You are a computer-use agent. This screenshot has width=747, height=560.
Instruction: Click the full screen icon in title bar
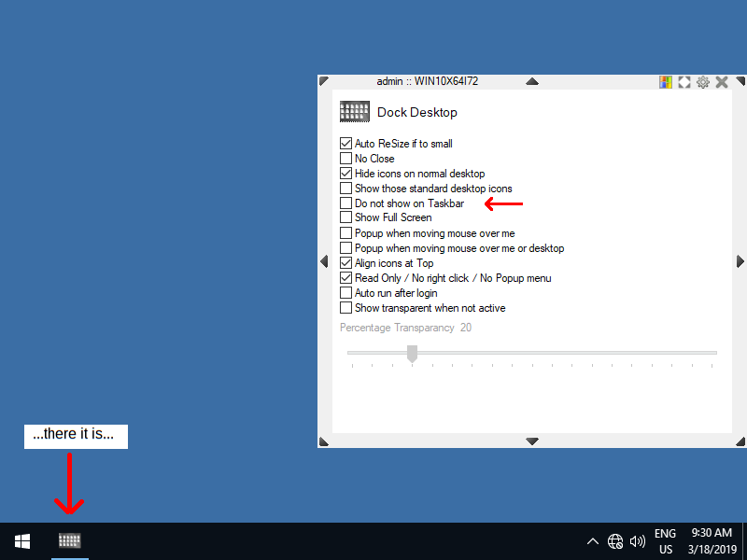[x=684, y=82]
